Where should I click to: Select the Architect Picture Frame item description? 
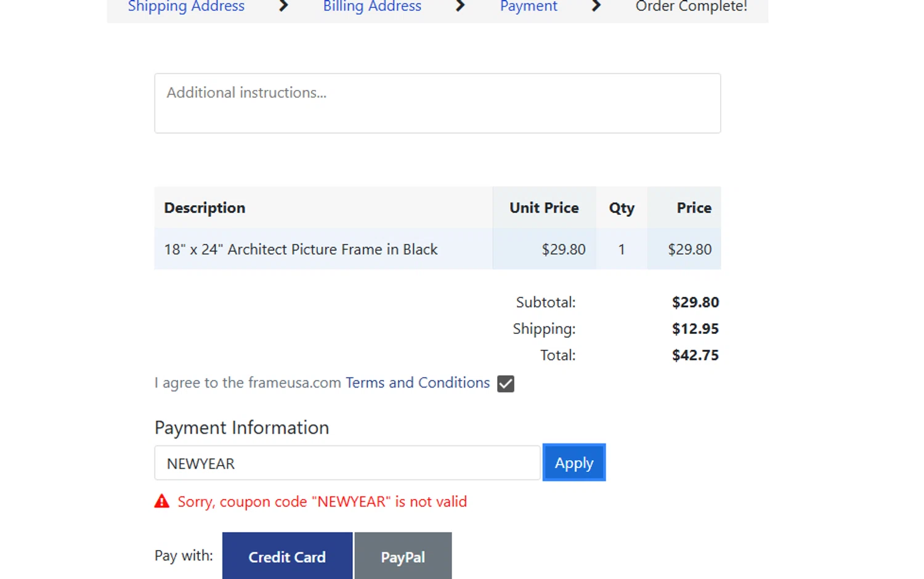tap(301, 249)
